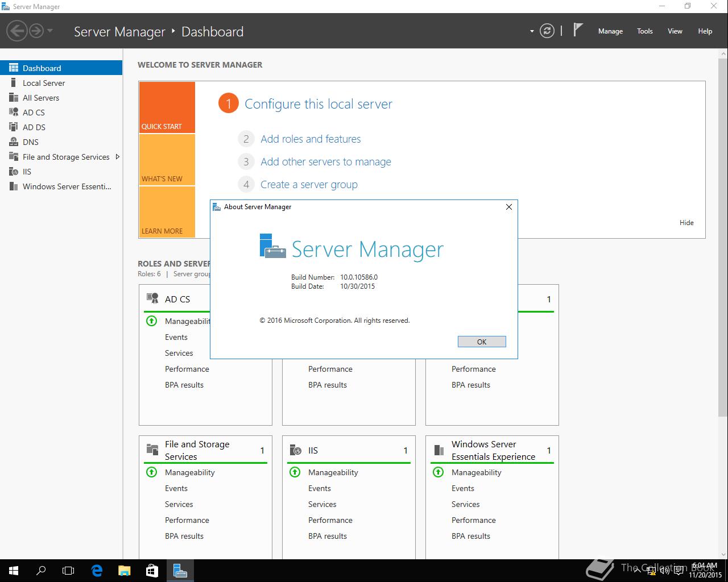Open File Explorer from taskbar
This screenshot has height=582, width=728.
coord(124,571)
